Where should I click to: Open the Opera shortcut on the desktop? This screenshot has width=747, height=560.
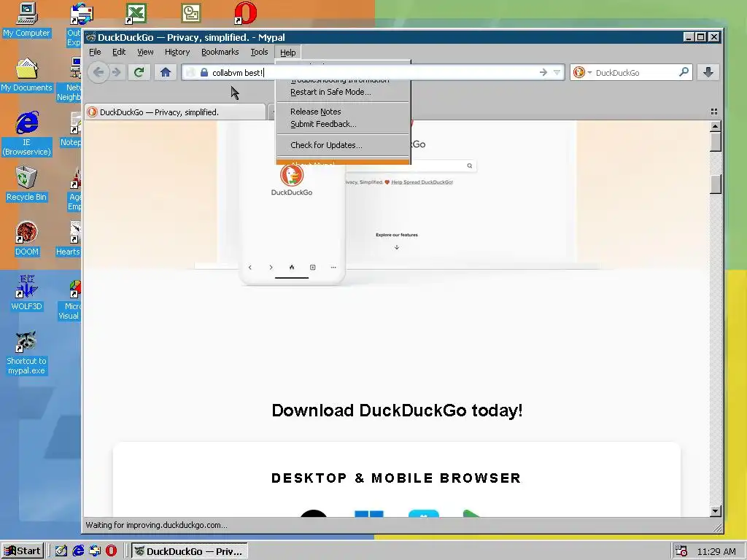pos(245,13)
